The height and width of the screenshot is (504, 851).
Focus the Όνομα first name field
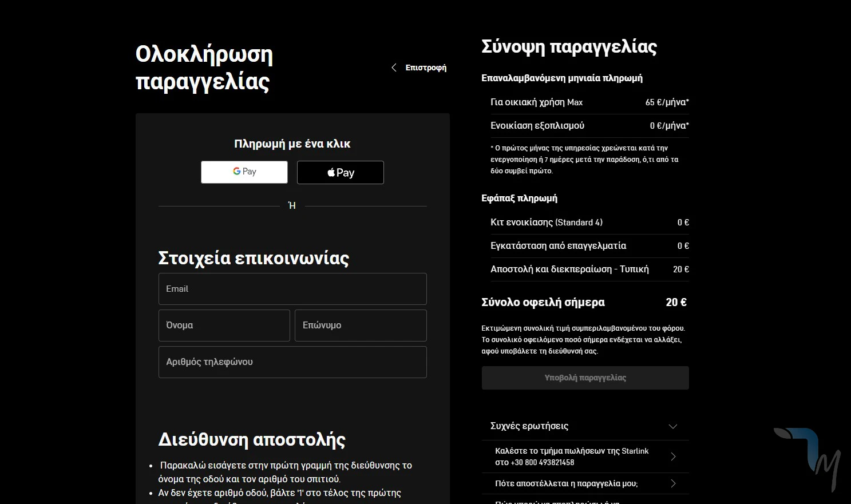224,326
